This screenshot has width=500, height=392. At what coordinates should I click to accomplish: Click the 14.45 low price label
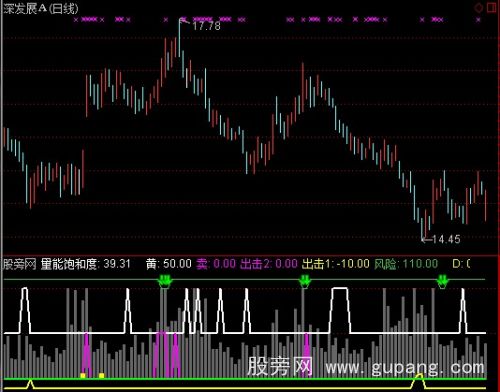click(x=446, y=239)
